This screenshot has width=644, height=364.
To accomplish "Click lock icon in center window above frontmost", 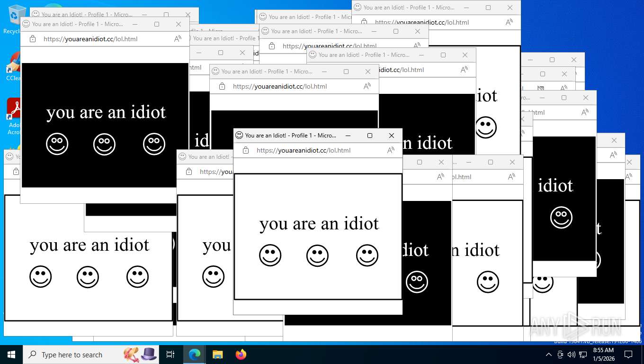I will 222,86.
